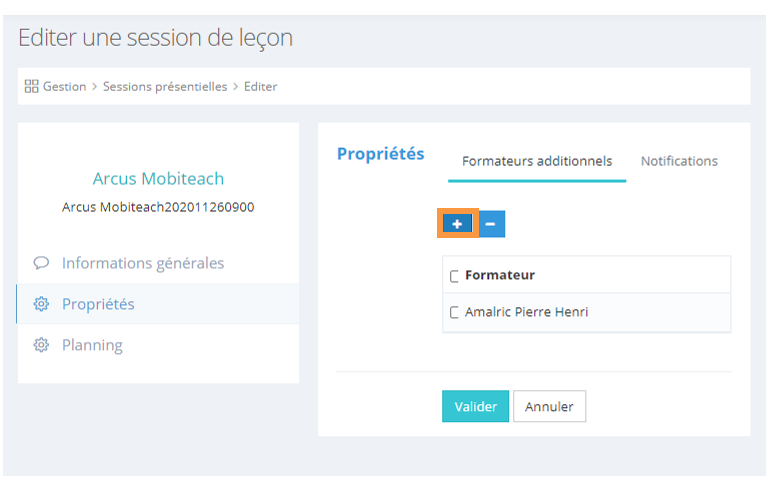Select the Formateurs additionnels tab
The image size is (770, 487).
pos(537,161)
